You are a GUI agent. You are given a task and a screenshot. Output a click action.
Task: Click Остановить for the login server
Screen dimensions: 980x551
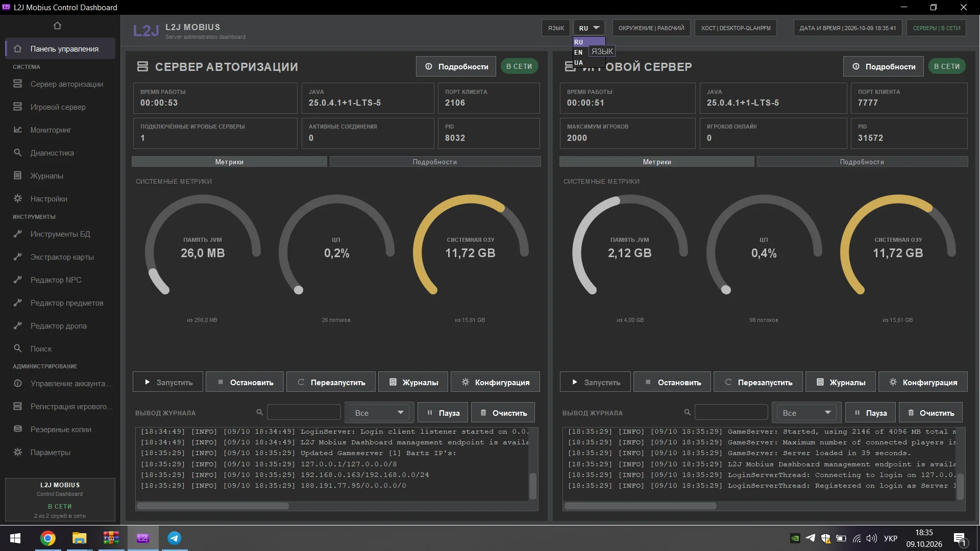coord(244,382)
